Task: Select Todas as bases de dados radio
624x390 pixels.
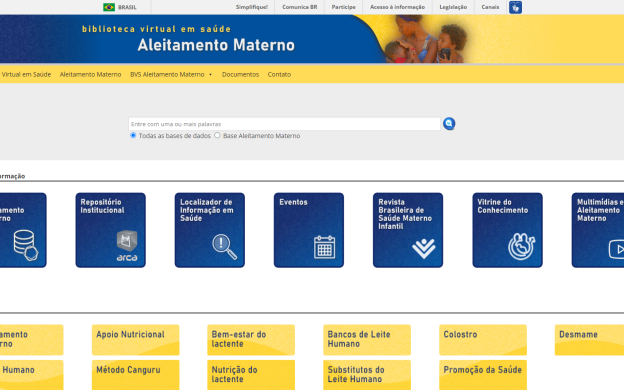Action: pyautogui.click(x=133, y=135)
